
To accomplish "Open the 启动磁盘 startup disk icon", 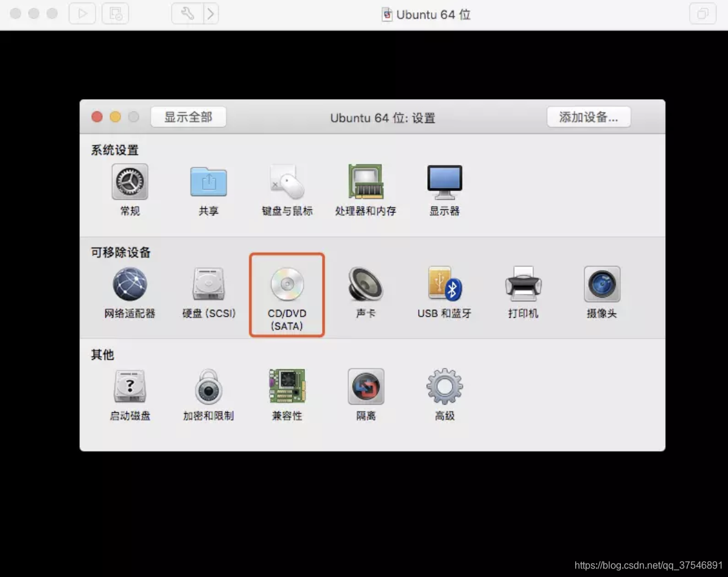I will pyautogui.click(x=130, y=386).
